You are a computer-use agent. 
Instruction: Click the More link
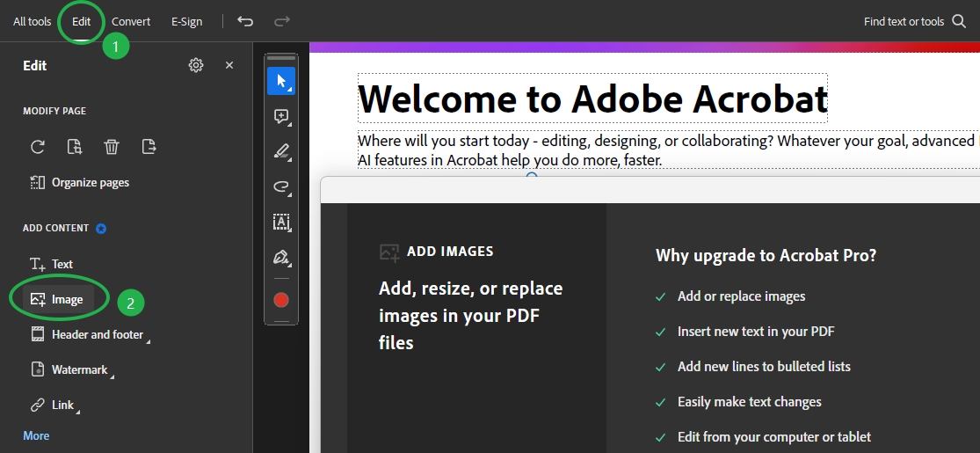tap(36, 436)
